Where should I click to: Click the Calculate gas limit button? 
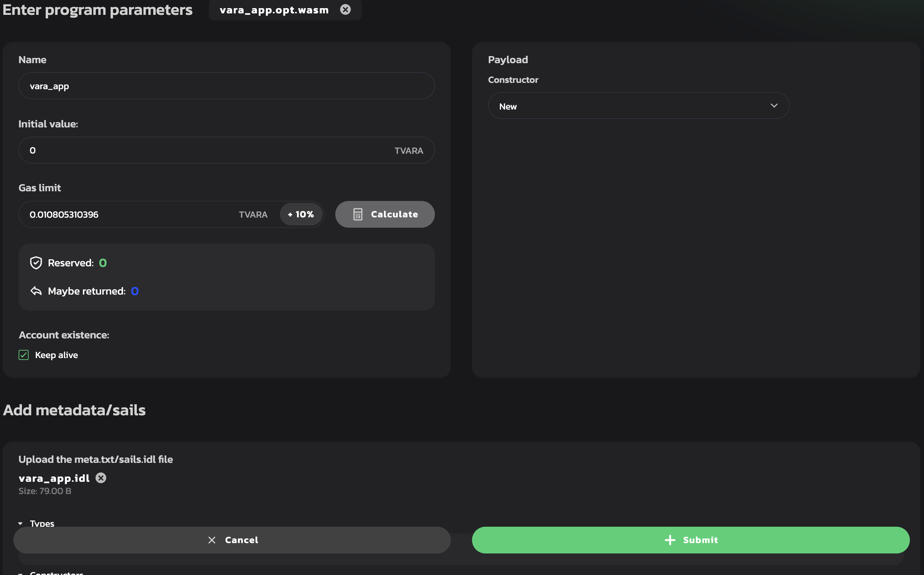pyautogui.click(x=384, y=214)
